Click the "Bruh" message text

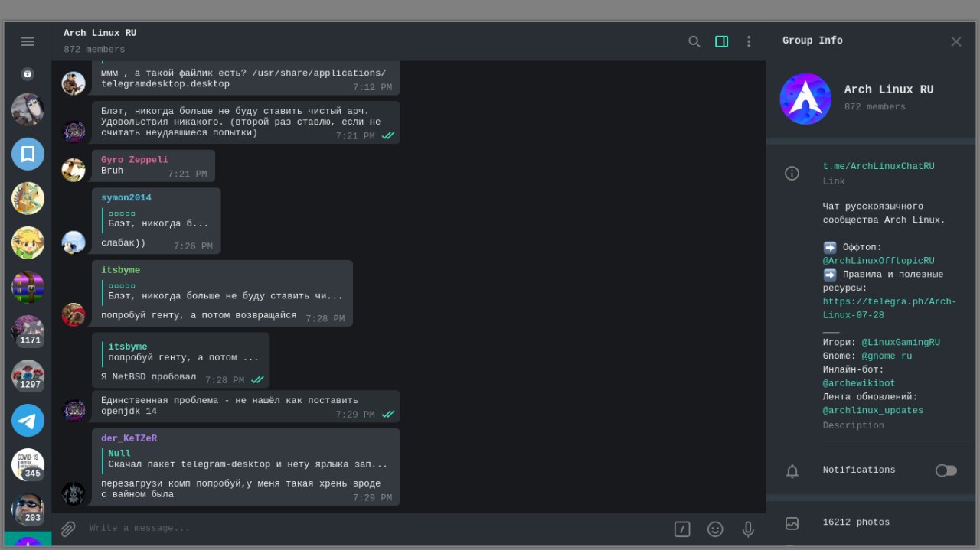pyautogui.click(x=112, y=171)
